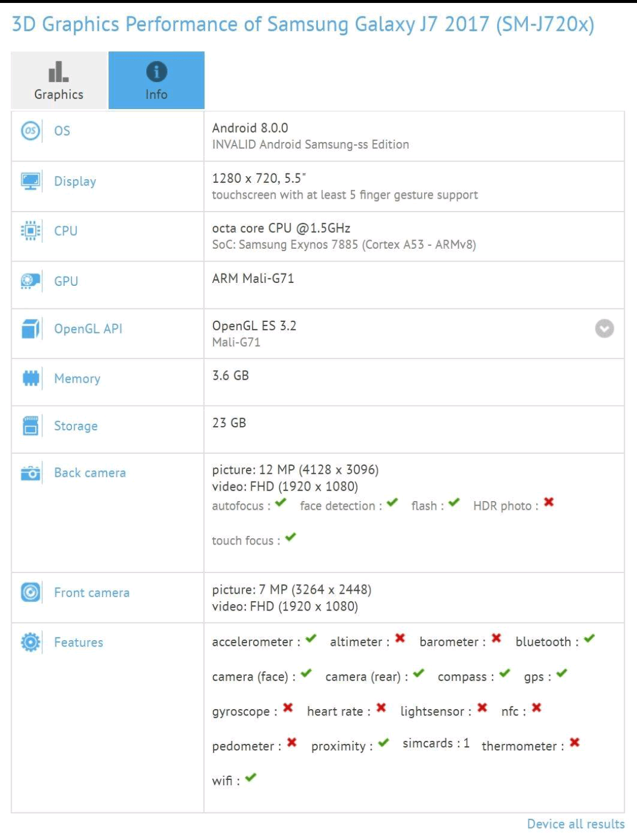Click the Front camera label
Image resolution: width=637 pixels, height=840 pixels.
pos(91,592)
